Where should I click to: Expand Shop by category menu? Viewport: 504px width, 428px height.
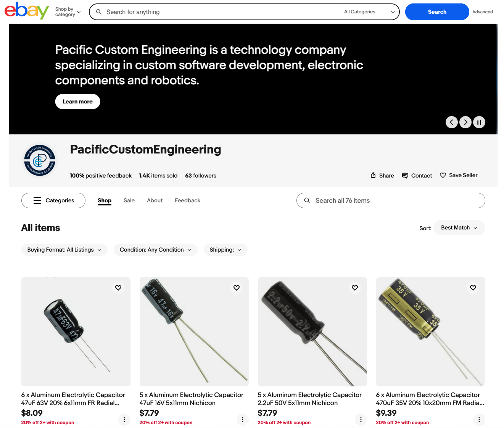pos(68,12)
